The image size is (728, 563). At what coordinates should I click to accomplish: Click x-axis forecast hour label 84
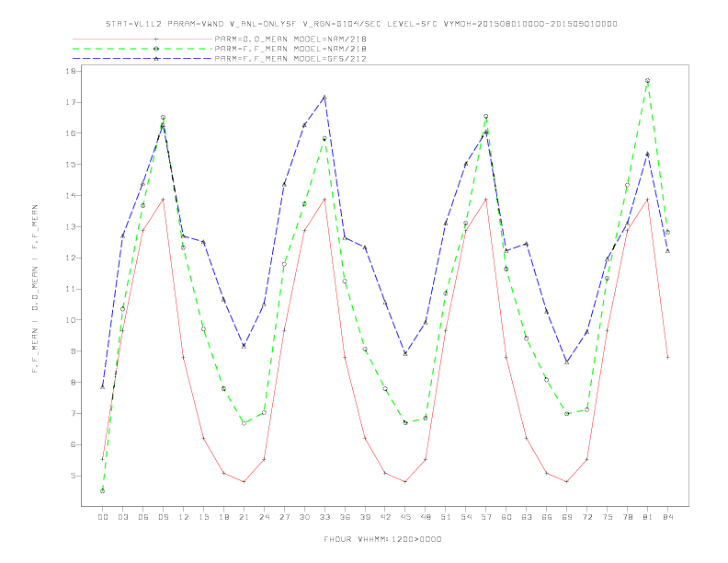coord(667,517)
